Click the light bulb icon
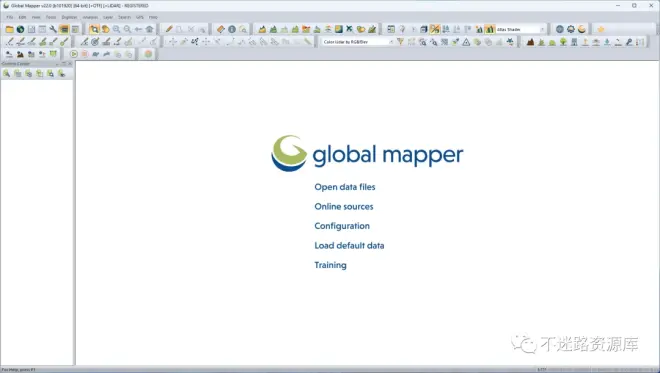 [402, 29]
